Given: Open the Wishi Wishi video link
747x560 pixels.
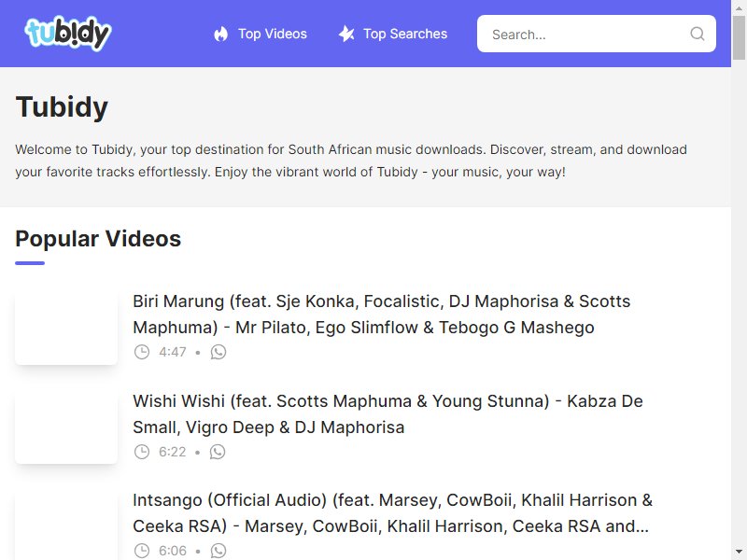Looking at the screenshot, I should click(x=388, y=413).
